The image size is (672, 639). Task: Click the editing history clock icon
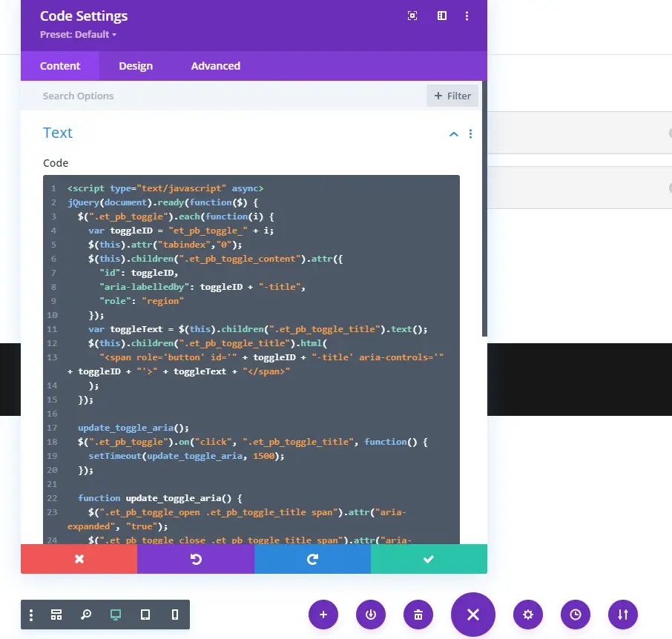click(575, 615)
